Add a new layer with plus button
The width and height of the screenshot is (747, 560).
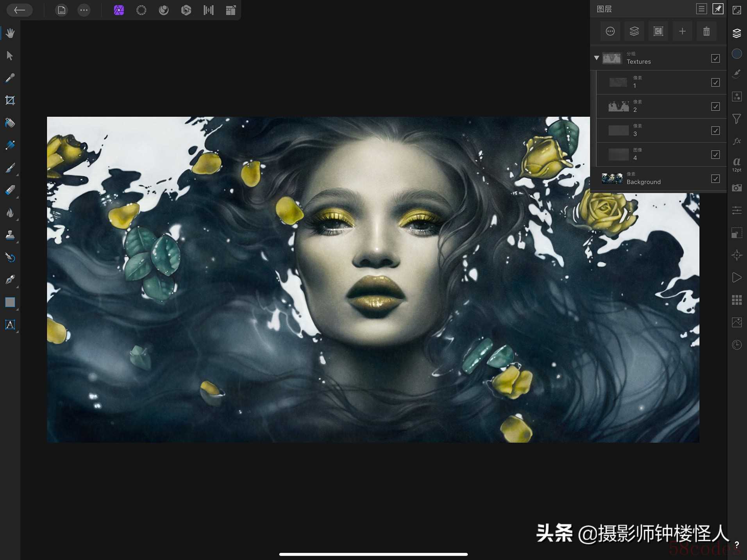coord(682,31)
